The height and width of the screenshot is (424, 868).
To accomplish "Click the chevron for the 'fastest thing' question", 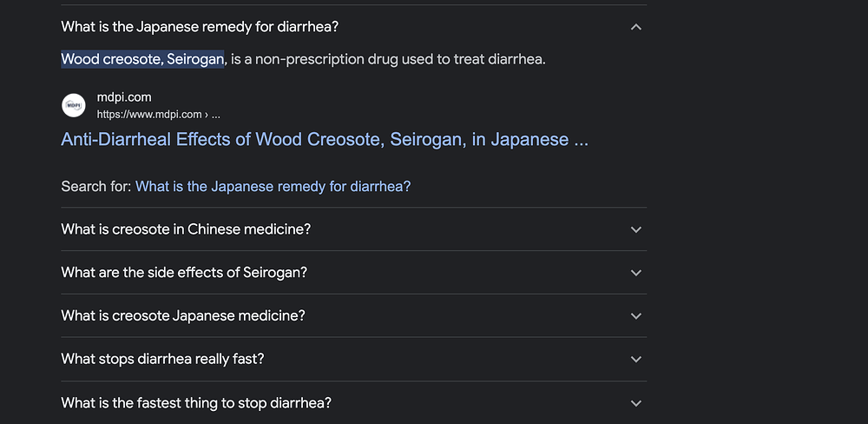I will (x=636, y=403).
